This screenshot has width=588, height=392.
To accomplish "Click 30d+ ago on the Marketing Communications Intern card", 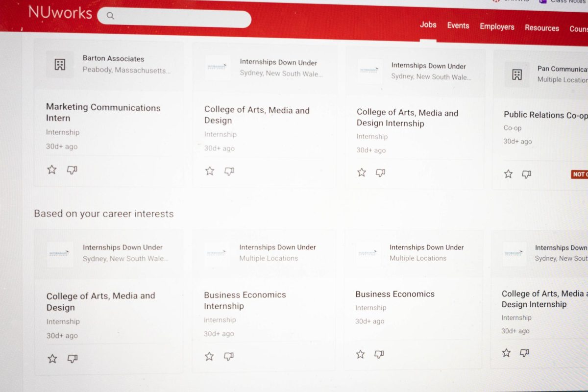I will (x=62, y=147).
